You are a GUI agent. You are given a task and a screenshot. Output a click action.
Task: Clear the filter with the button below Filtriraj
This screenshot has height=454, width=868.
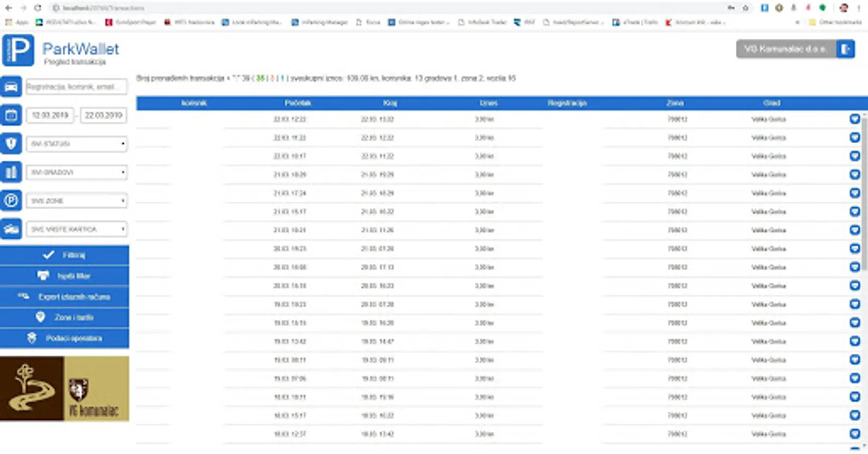pos(65,276)
